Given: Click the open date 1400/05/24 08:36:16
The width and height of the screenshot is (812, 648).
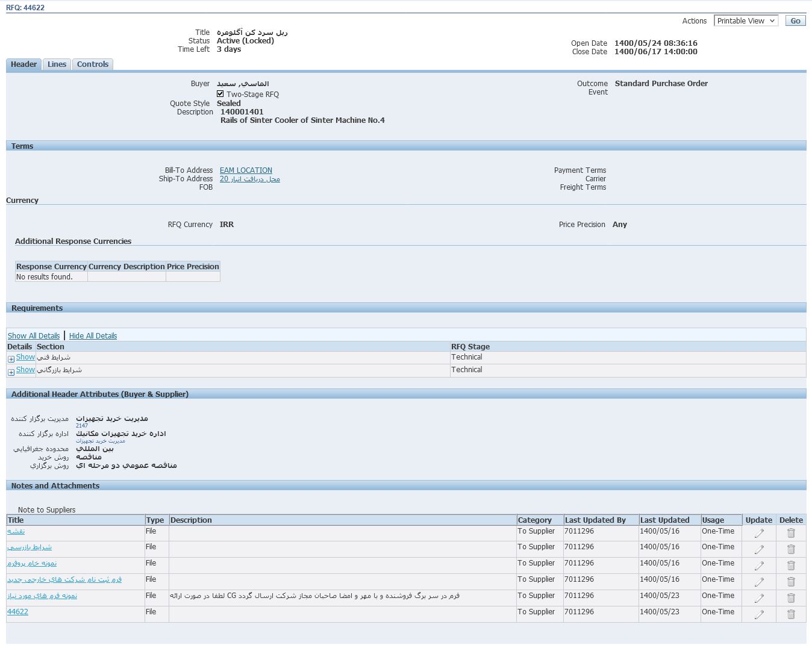Looking at the screenshot, I should click(656, 43).
